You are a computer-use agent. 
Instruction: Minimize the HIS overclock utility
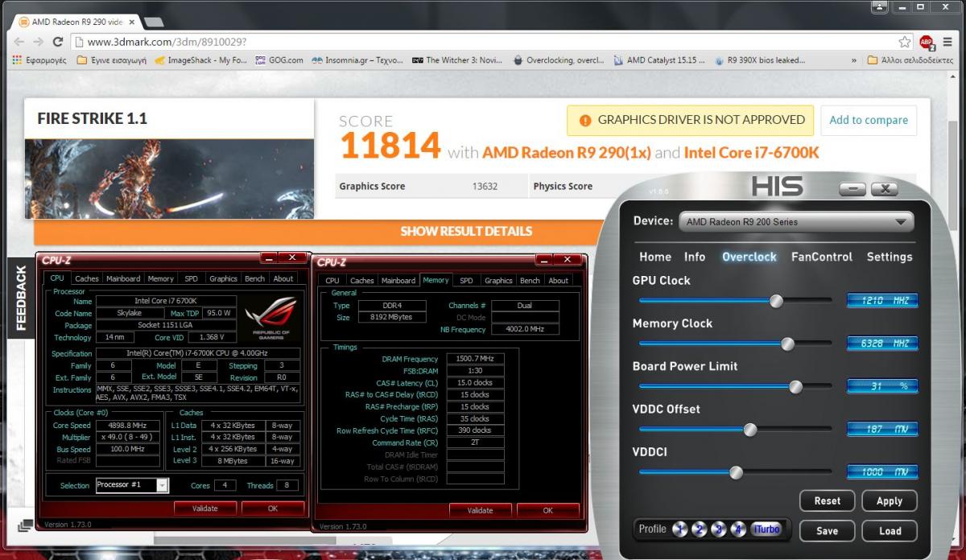point(852,189)
